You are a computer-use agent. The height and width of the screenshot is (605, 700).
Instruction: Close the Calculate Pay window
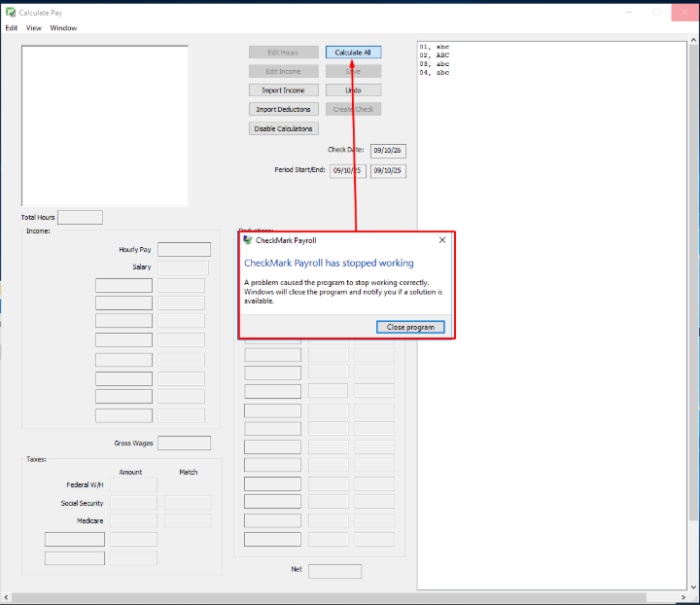click(x=684, y=13)
